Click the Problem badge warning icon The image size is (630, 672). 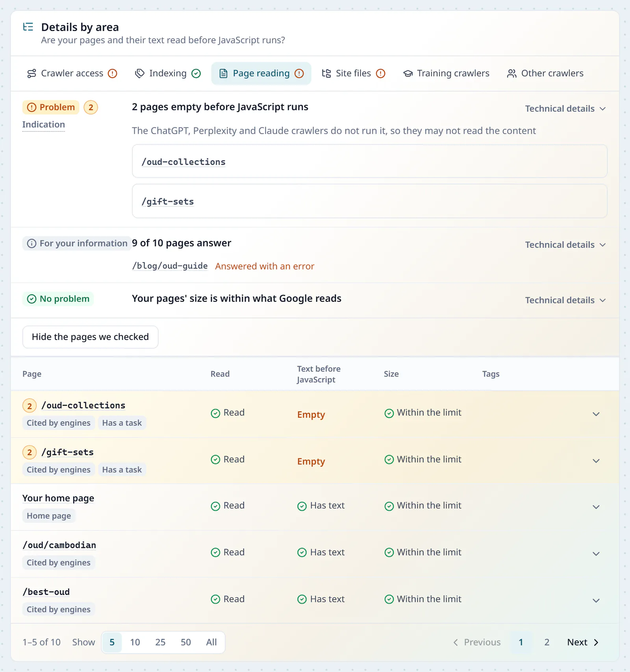point(31,107)
